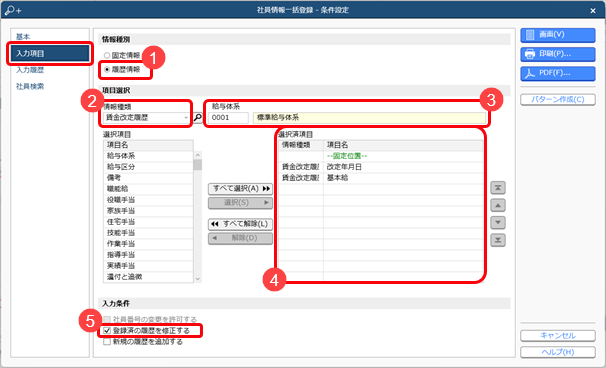
Task: Click 社員番号の変更を許可する checkbox
Action: (107, 319)
